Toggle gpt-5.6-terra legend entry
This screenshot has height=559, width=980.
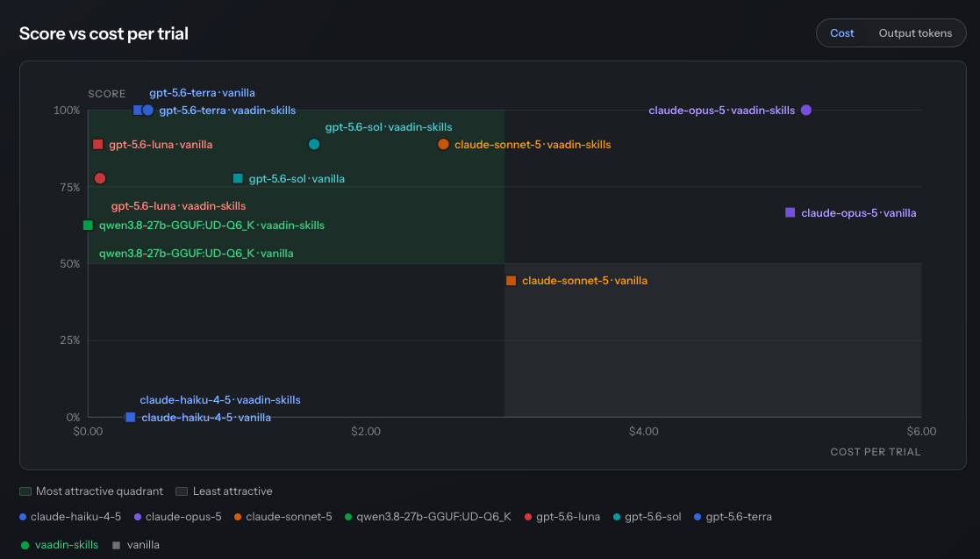coord(733,517)
